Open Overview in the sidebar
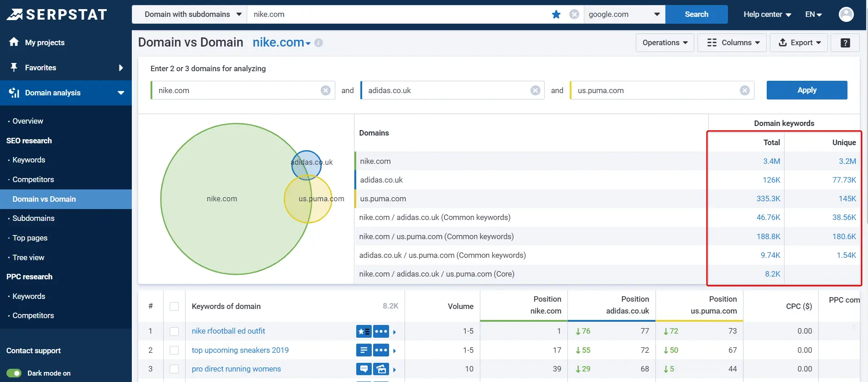868x382 pixels. click(27, 121)
